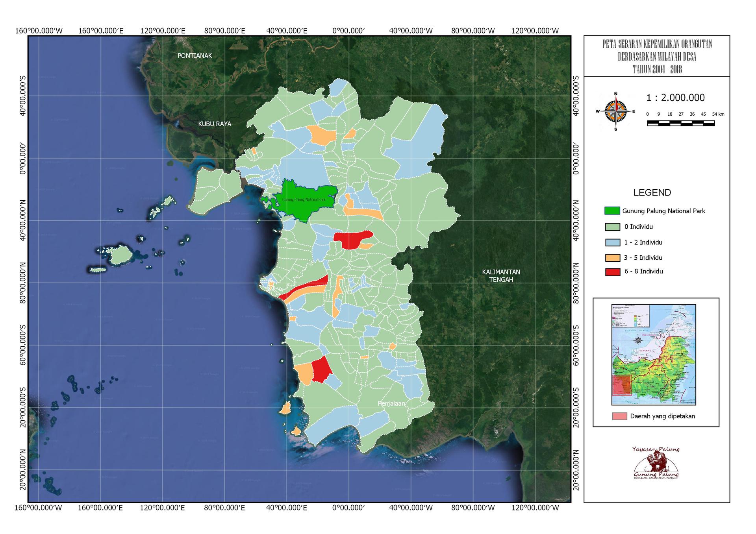Screen dimensions: 756x534
Task: Click the map title text block
Action: pyautogui.click(x=657, y=56)
